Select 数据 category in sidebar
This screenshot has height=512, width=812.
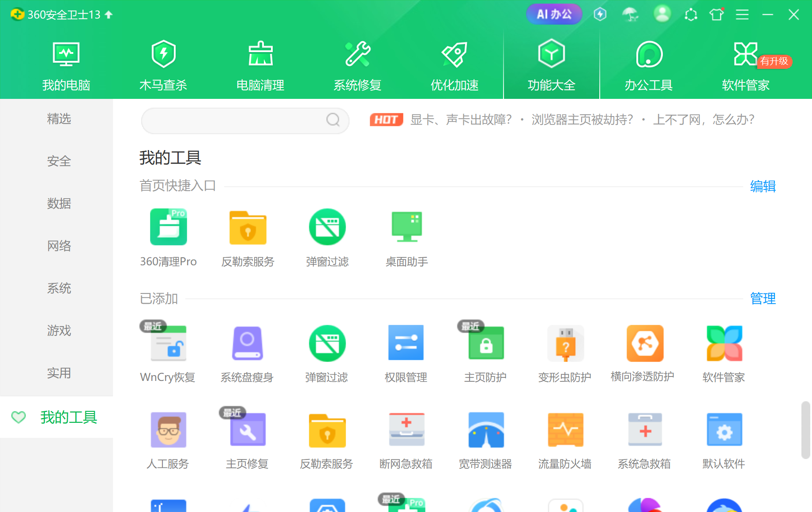[59, 203]
